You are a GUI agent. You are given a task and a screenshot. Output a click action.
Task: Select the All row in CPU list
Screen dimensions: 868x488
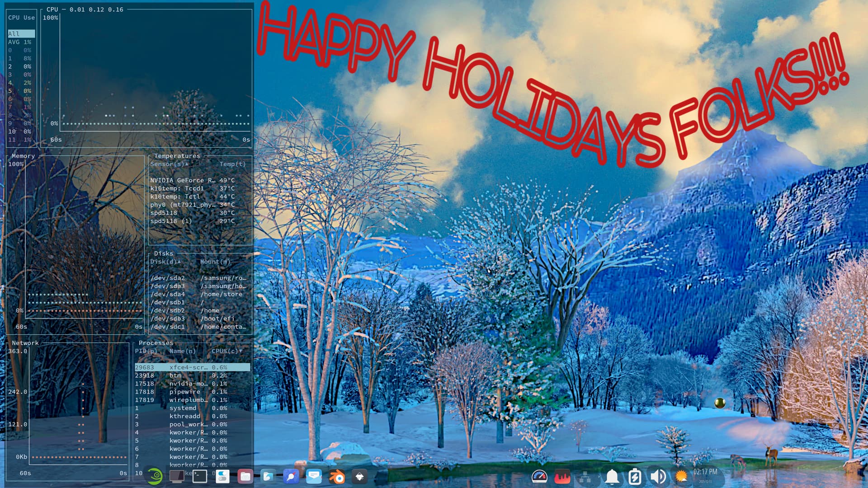21,34
